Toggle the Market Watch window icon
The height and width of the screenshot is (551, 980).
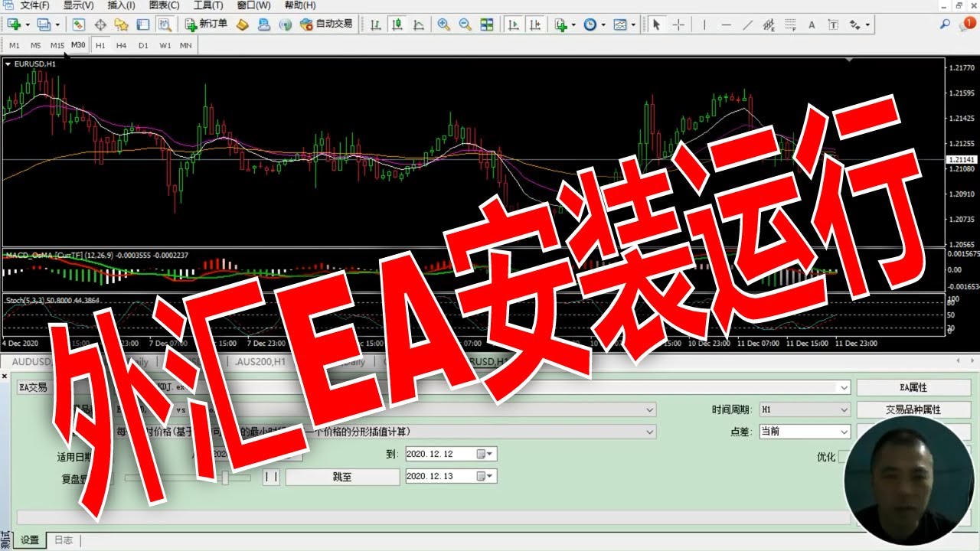(79, 24)
